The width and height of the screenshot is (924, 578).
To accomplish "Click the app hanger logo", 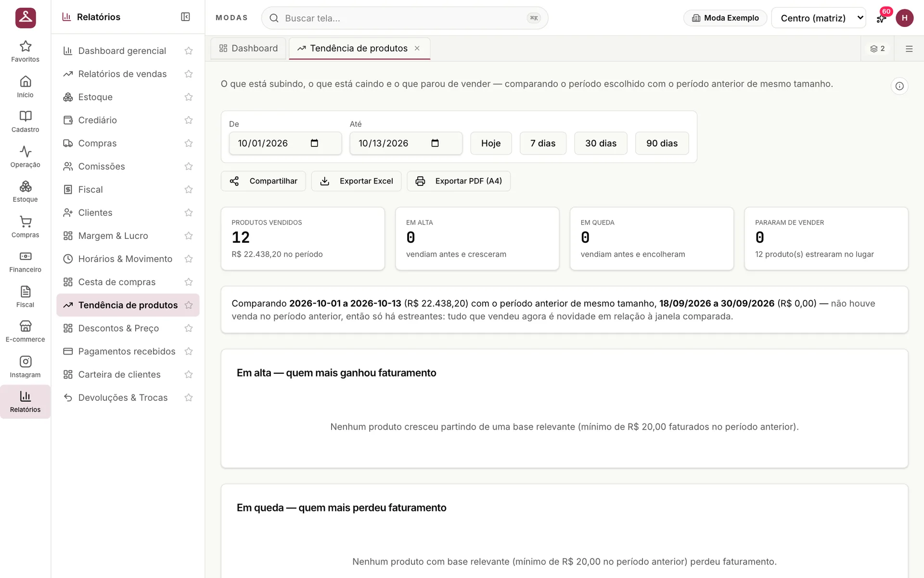I will 26,18.
